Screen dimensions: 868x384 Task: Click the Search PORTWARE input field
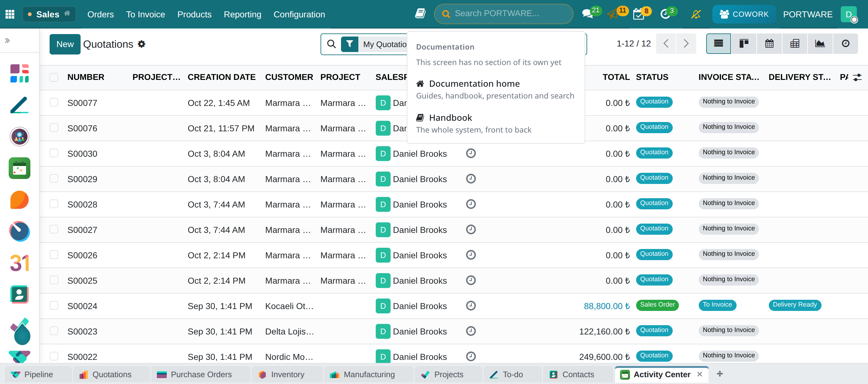pyautogui.click(x=503, y=14)
